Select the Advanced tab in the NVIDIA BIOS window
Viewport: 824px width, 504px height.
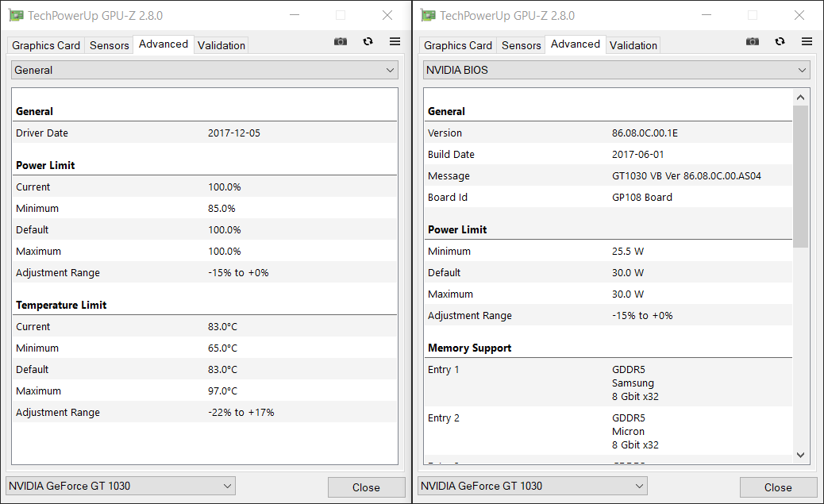576,44
